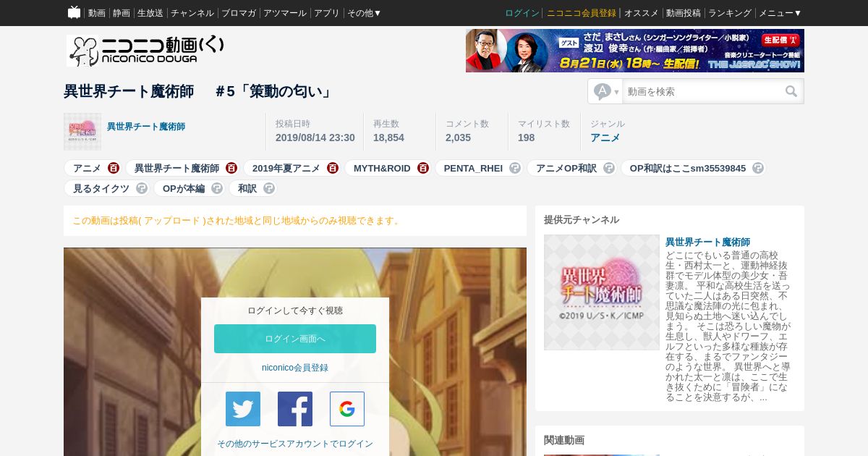
Task: Click the gray icon beside PENTA_RHEI tag
Action: pyautogui.click(x=515, y=168)
